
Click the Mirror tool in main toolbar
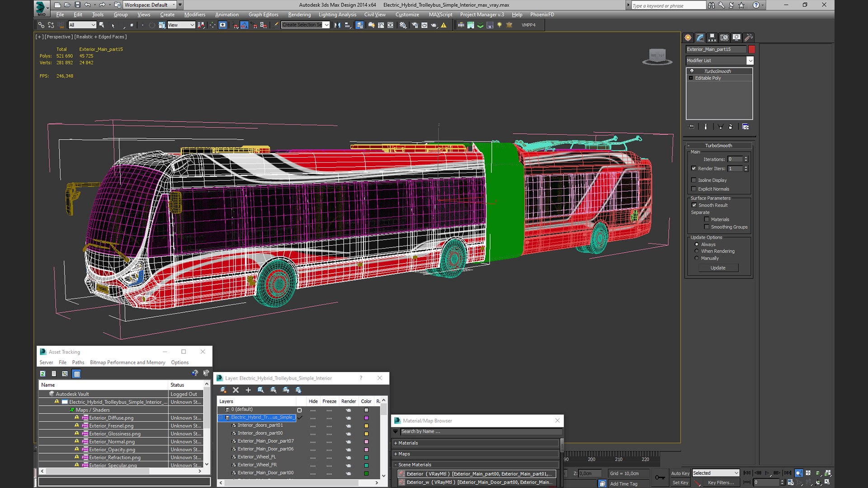(337, 25)
